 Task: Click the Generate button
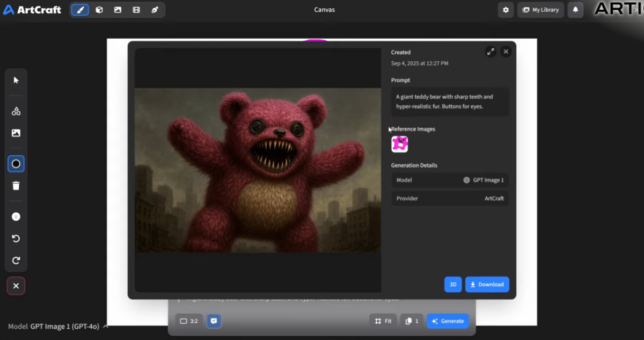[x=448, y=321]
